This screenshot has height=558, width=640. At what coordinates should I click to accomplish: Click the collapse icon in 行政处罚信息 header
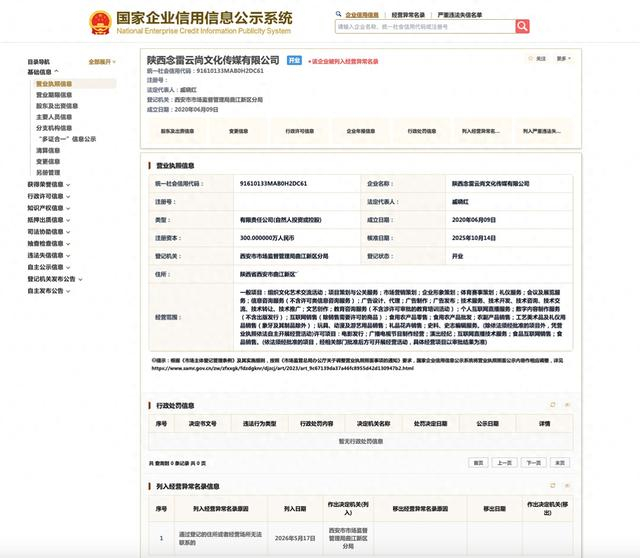point(567,405)
